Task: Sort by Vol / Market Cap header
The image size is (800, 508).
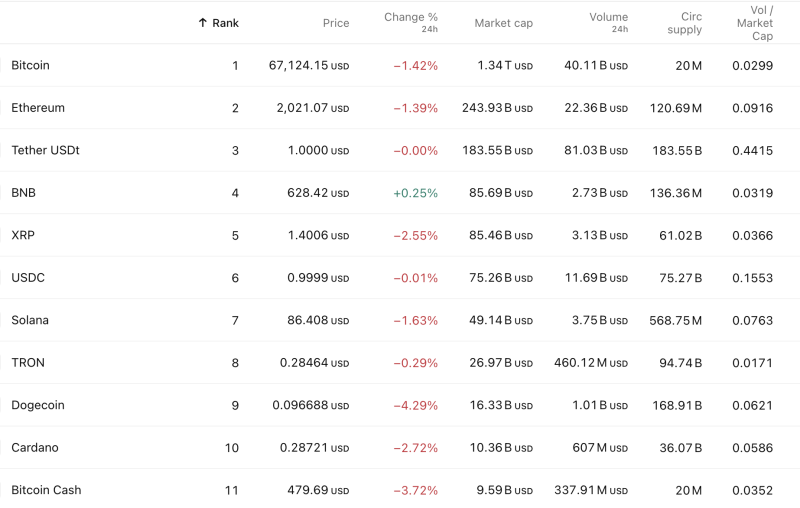Action: 755,23
